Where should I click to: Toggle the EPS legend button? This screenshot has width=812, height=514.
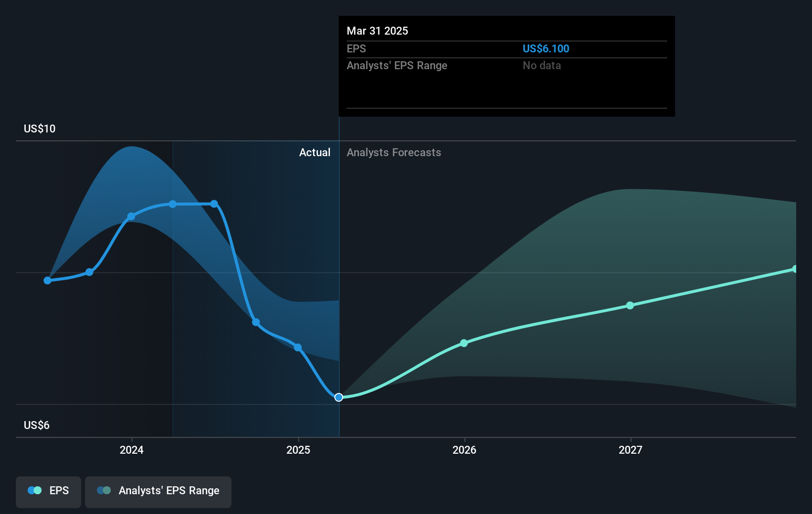click(x=48, y=492)
